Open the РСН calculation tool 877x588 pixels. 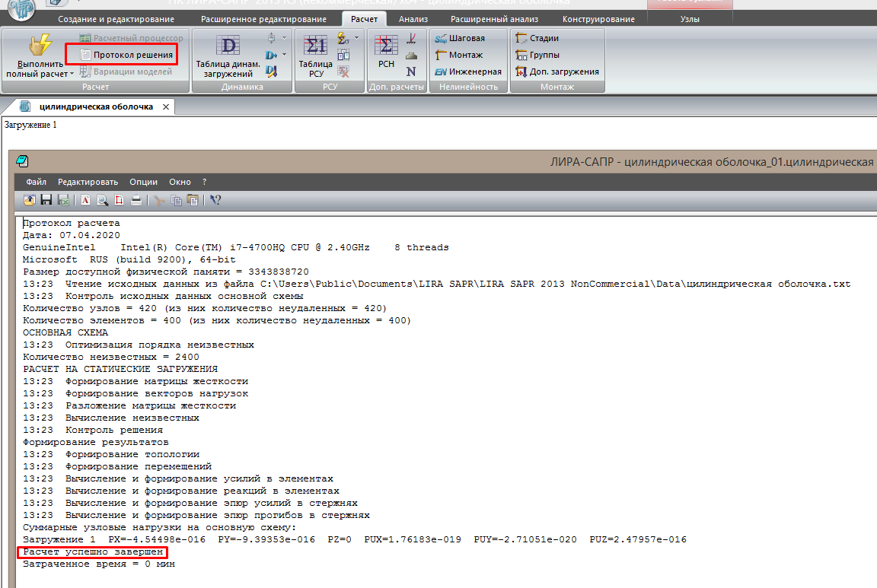point(386,52)
